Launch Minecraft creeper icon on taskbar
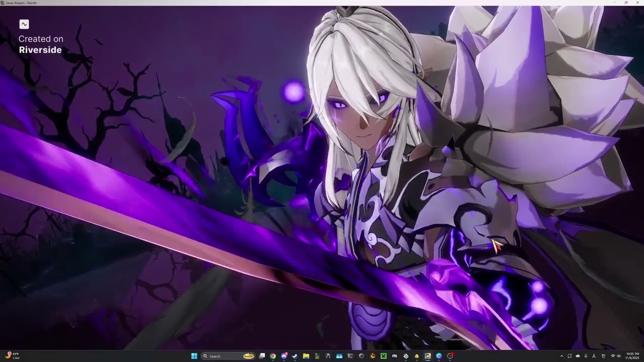The height and width of the screenshot is (362, 644). click(x=383, y=356)
